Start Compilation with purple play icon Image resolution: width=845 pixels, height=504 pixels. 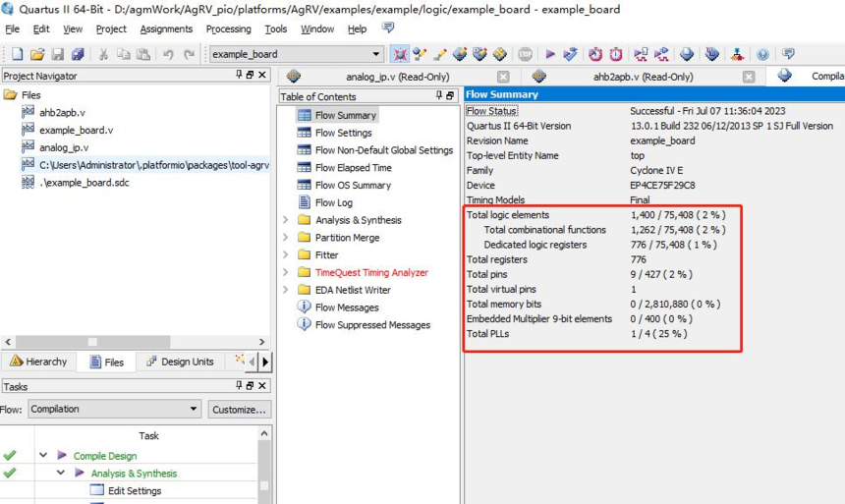coord(549,54)
